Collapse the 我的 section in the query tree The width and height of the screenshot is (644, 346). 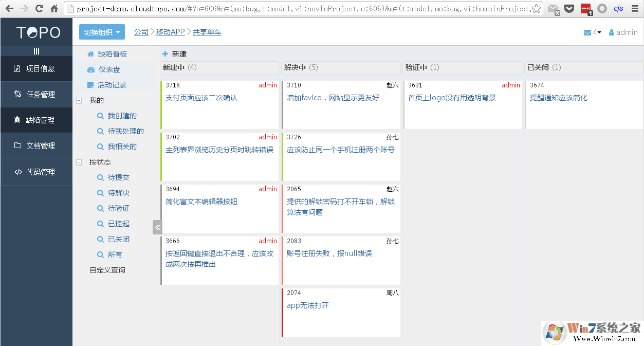point(79,100)
